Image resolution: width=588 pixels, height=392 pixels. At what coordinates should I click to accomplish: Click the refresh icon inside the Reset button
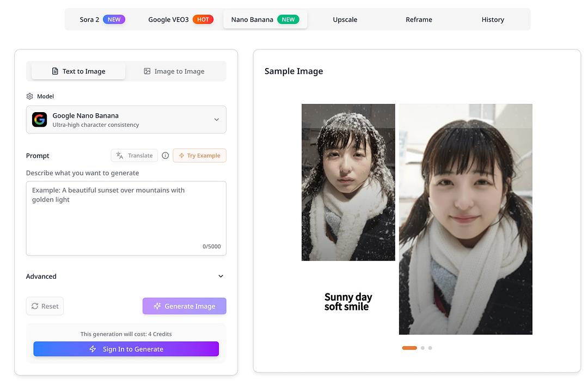(35, 306)
